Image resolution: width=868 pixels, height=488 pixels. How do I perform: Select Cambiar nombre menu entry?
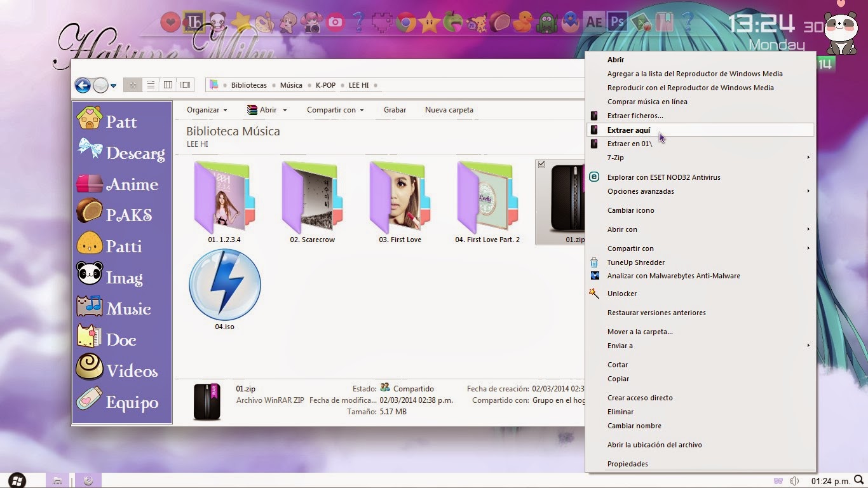click(700, 426)
